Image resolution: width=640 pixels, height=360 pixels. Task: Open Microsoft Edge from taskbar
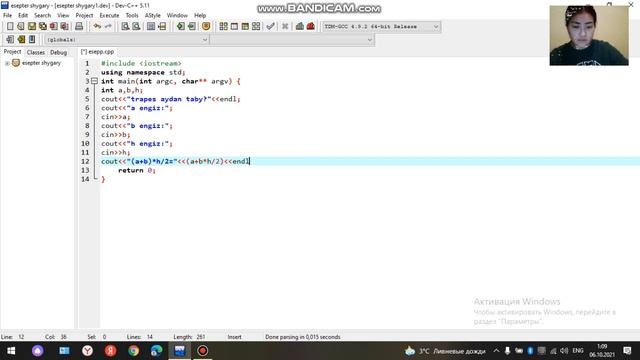click(x=156, y=351)
